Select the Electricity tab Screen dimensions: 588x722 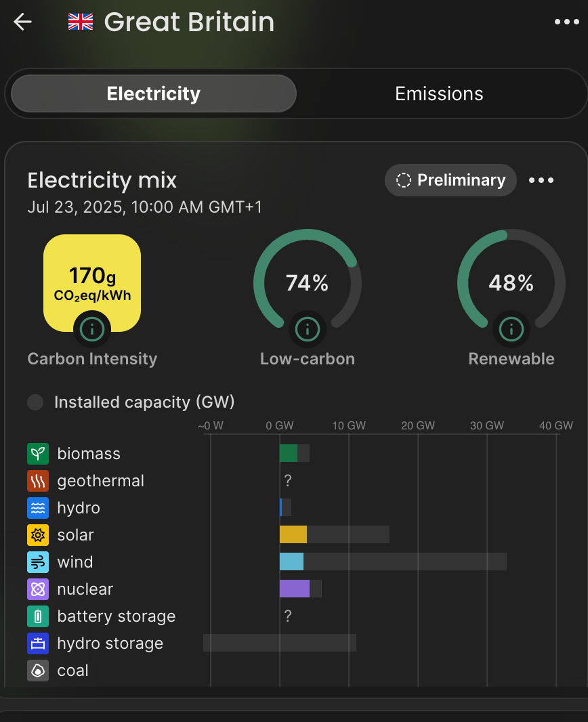153,93
